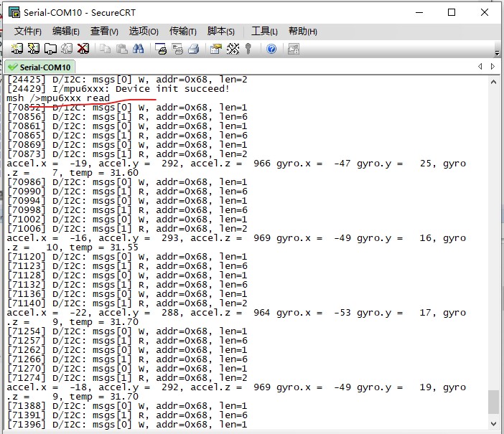The image size is (504, 434).
Task: Open the 工具(L) menu
Action: 264,31
